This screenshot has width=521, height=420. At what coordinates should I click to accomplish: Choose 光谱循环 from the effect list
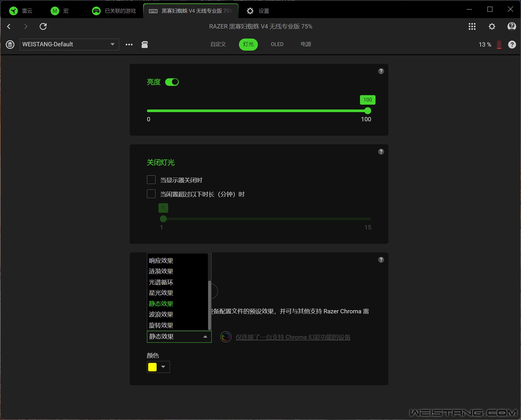[x=177, y=282]
